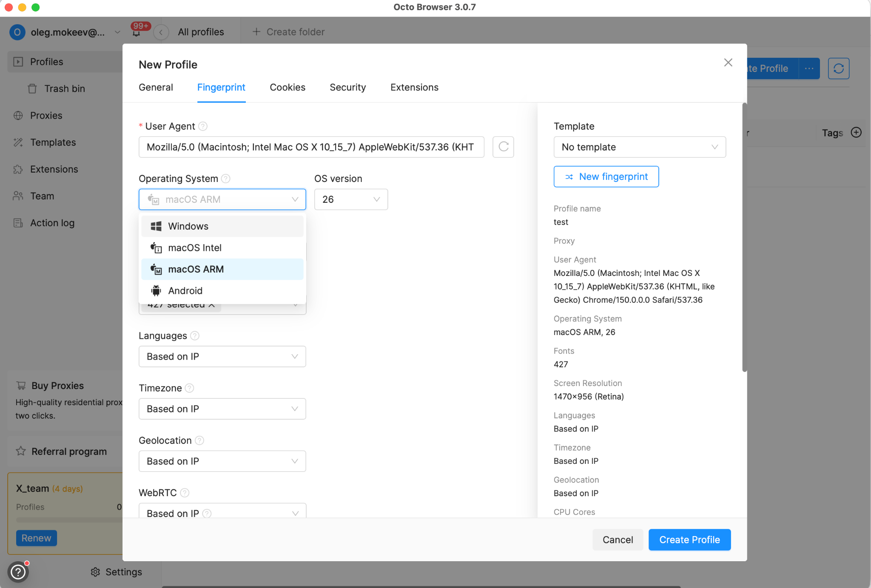This screenshot has width=871, height=588.
Task: Switch to the Cookies tab
Action: pyautogui.click(x=287, y=87)
